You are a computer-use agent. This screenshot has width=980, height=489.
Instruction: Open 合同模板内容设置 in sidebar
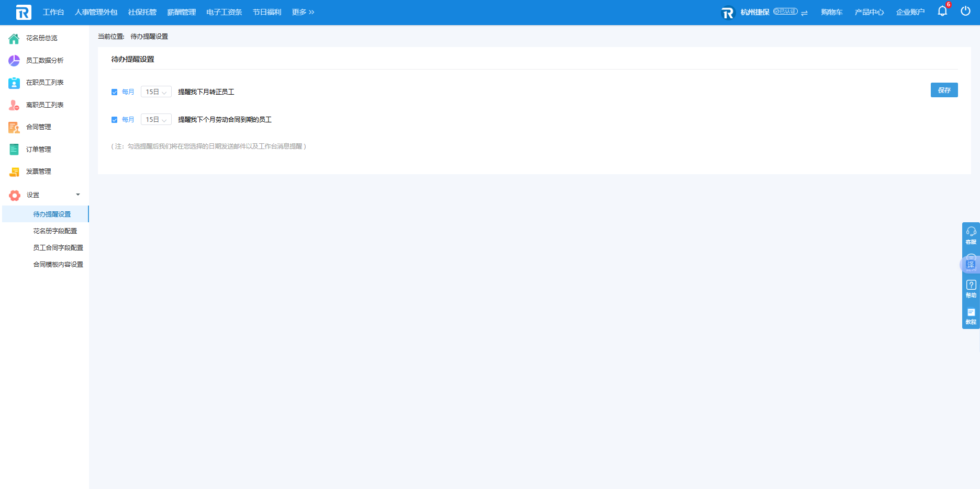pyautogui.click(x=58, y=265)
